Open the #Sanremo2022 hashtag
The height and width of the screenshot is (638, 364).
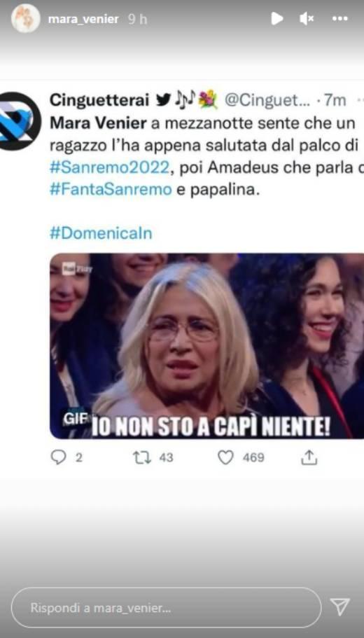tap(109, 168)
